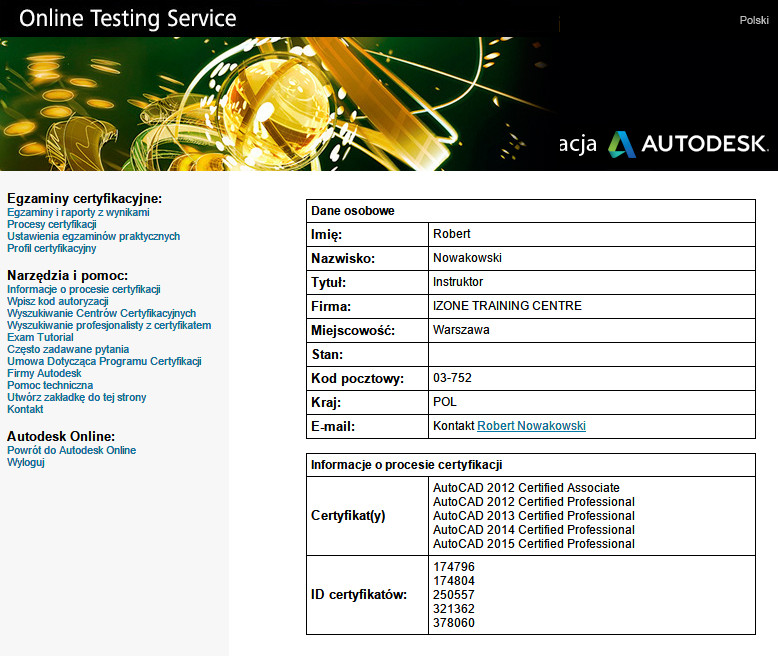This screenshot has height=656, width=778.
Task: Select certificate ID 174804
Action: (x=454, y=581)
